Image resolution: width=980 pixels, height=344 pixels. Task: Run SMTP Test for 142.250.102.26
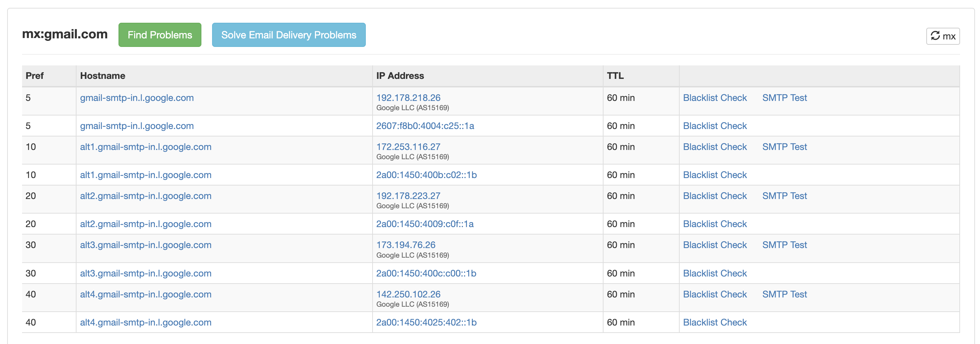point(784,294)
